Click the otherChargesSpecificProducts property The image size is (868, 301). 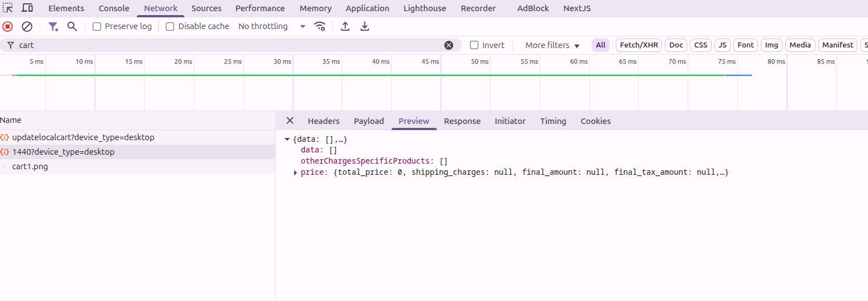coord(374,161)
